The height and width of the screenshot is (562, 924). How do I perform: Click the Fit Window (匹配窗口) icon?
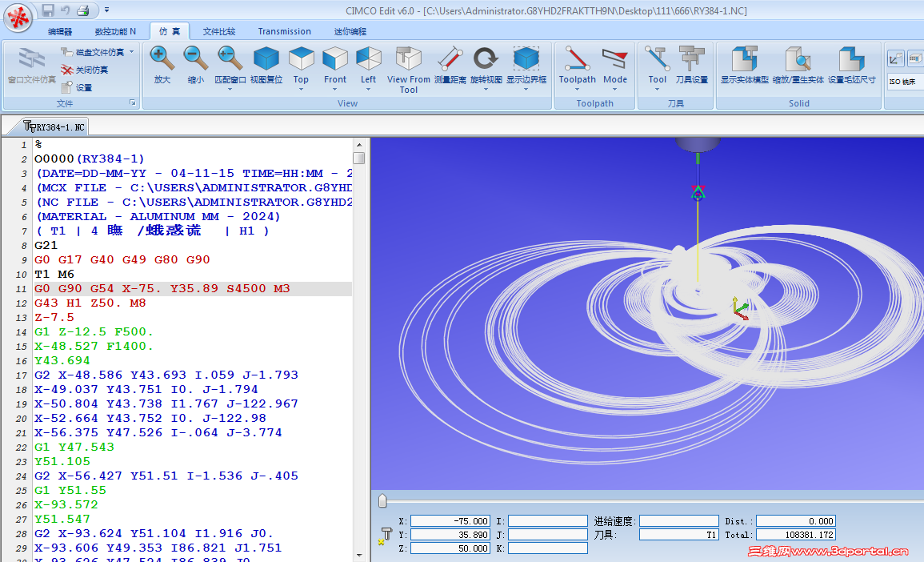point(230,59)
